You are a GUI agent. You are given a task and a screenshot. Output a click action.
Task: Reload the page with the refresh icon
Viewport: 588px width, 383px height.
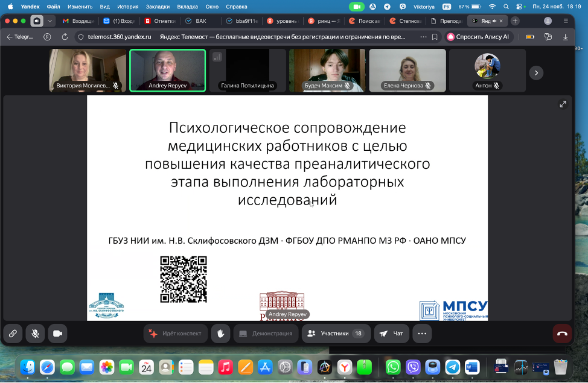tap(65, 37)
